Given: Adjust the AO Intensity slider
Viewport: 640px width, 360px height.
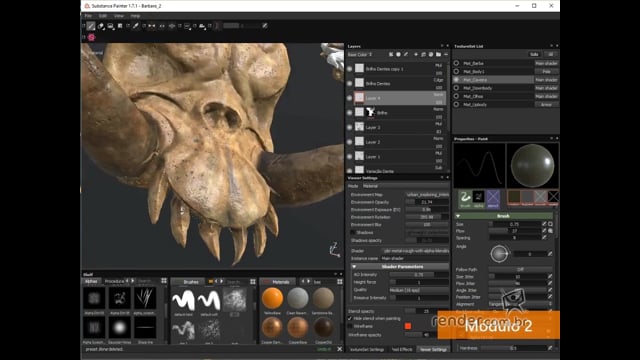Looking at the screenshot, I should coord(418,275).
